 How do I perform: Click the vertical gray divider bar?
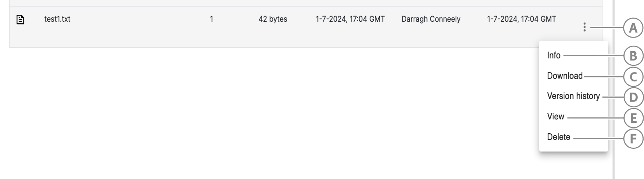[x=614, y=163]
